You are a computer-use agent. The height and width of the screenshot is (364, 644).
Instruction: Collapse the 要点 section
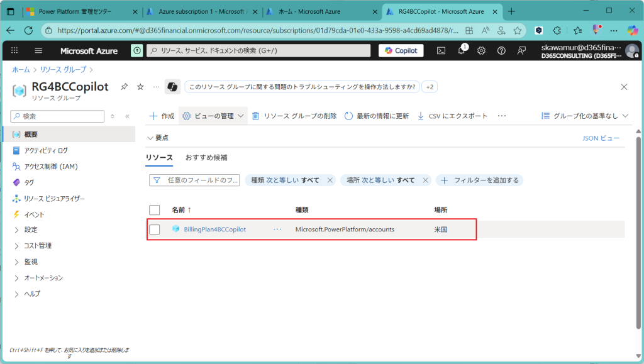[158, 138]
